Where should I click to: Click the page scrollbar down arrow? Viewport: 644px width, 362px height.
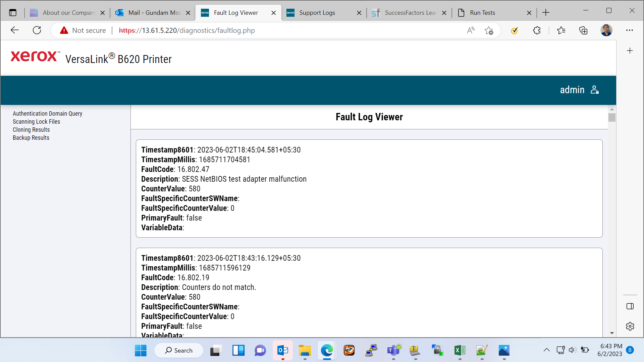(x=612, y=333)
